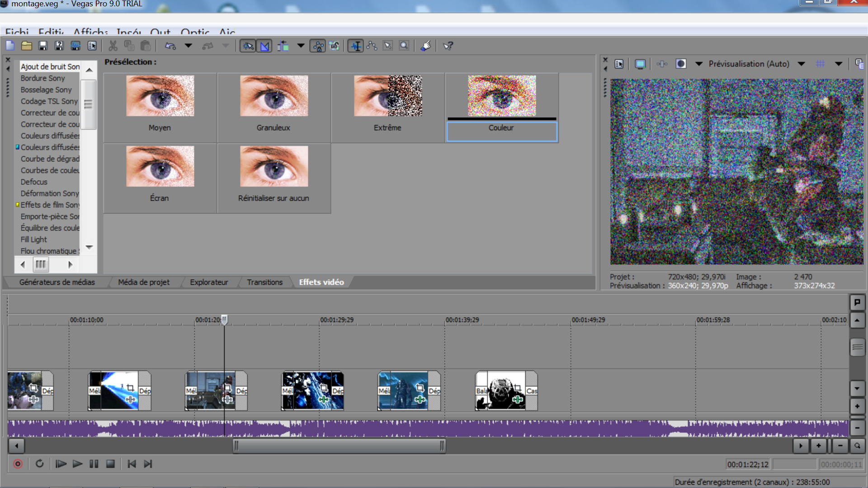Image resolution: width=868 pixels, height=488 pixels.
Task: Go to project end
Action: point(148,464)
